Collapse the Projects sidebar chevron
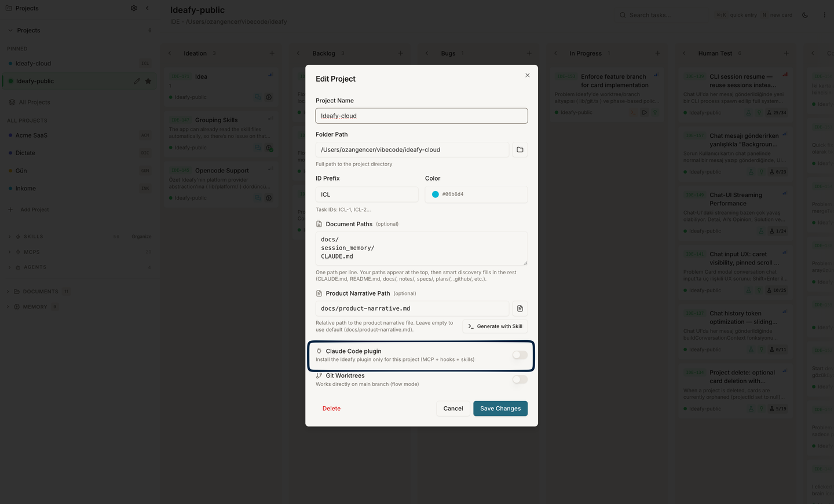Image resolution: width=834 pixels, height=504 pixels. point(147,8)
